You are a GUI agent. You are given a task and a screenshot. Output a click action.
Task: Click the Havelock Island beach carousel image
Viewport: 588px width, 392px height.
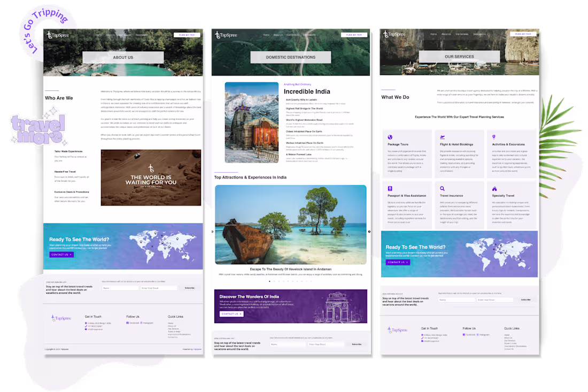pos(291,225)
